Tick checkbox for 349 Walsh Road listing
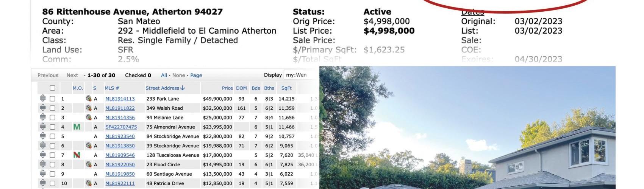Screen dimensions: 644x189 click(53, 108)
